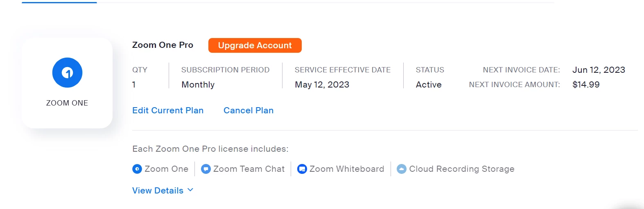Click the $14.99 next invoice amount
This screenshot has width=644, height=209.
(x=586, y=85)
